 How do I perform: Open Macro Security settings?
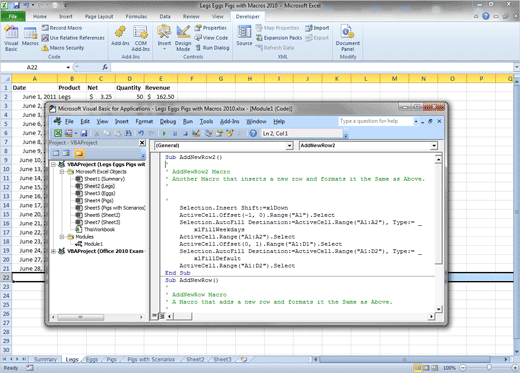63,48
